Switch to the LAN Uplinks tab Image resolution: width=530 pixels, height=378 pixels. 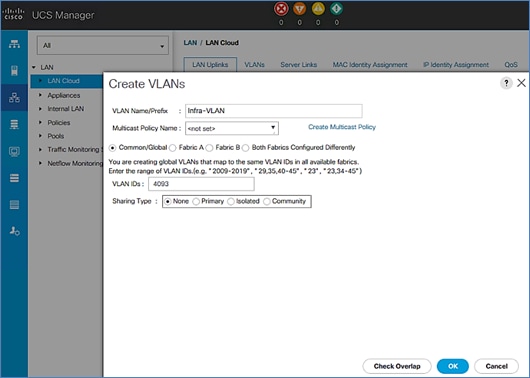coord(210,65)
